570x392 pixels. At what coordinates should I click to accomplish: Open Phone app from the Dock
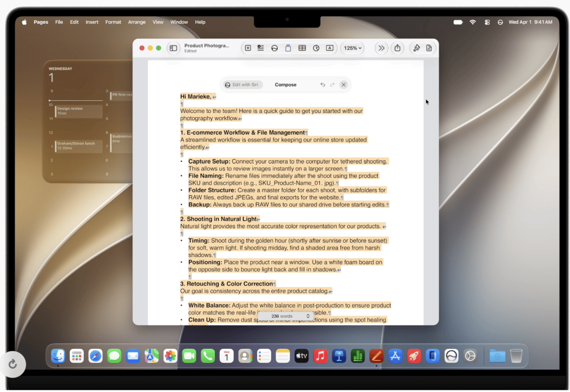(207, 356)
